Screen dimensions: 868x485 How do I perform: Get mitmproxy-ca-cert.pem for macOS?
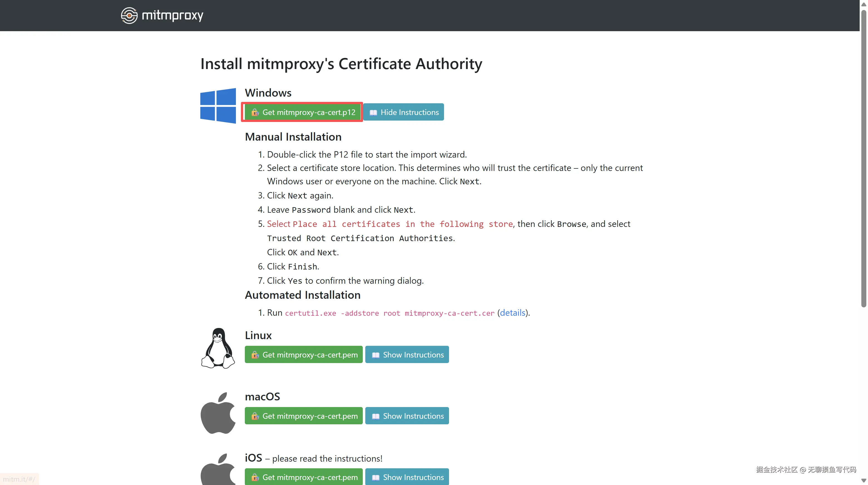click(304, 416)
